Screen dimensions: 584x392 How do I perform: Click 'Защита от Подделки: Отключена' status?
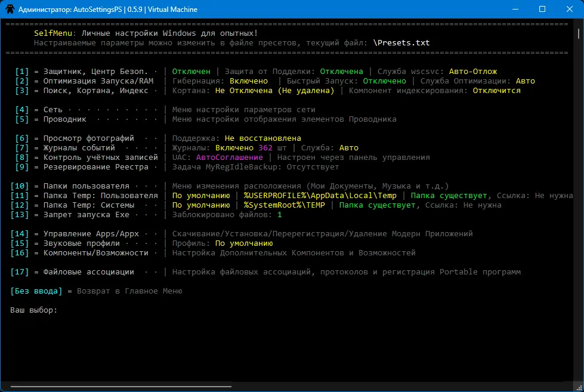pos(294,71)
